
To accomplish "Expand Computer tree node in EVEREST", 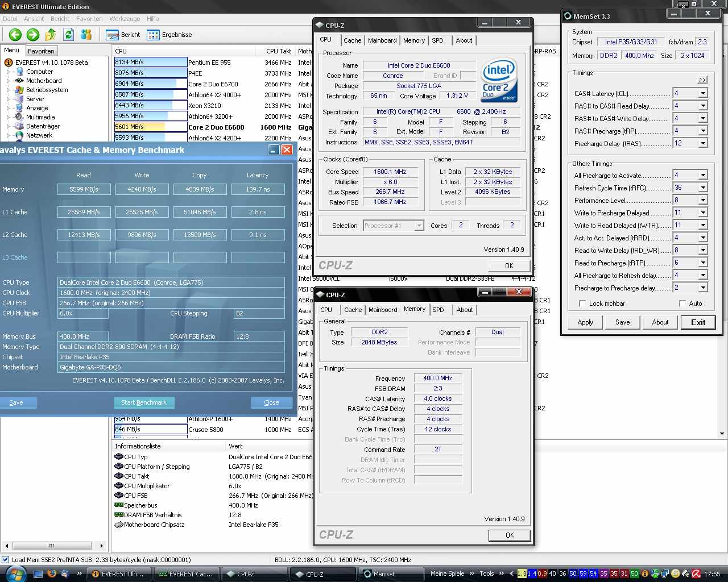I will click(8, 72).
